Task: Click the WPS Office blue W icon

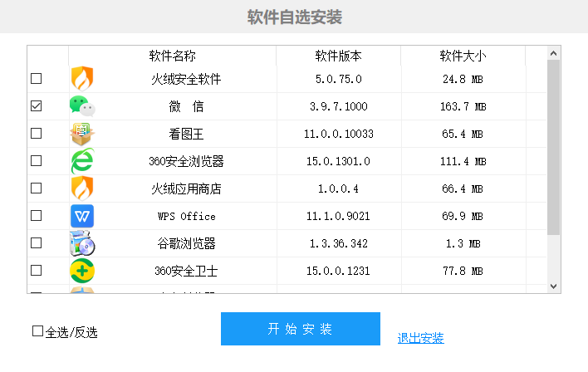Action: pos(82,216)
